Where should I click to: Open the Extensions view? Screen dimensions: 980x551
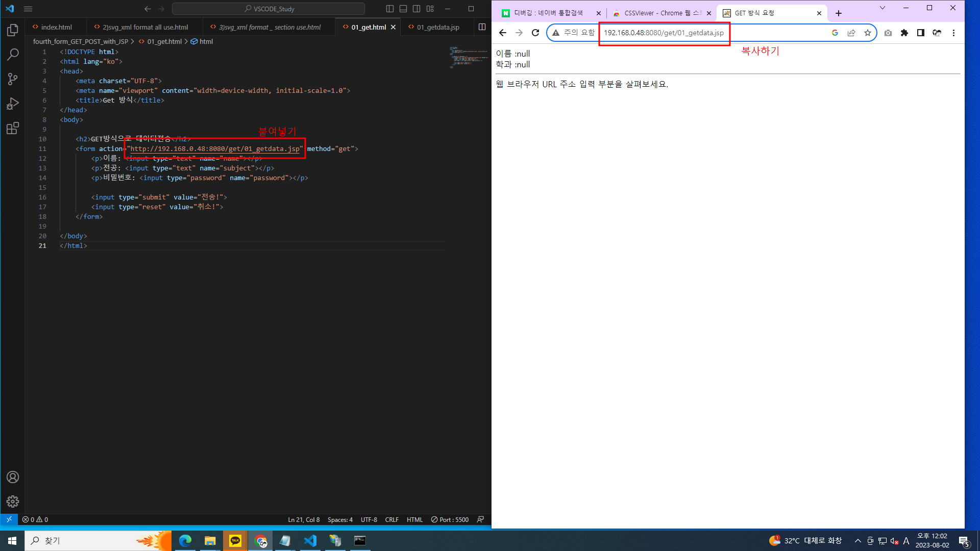click(13, 128)
